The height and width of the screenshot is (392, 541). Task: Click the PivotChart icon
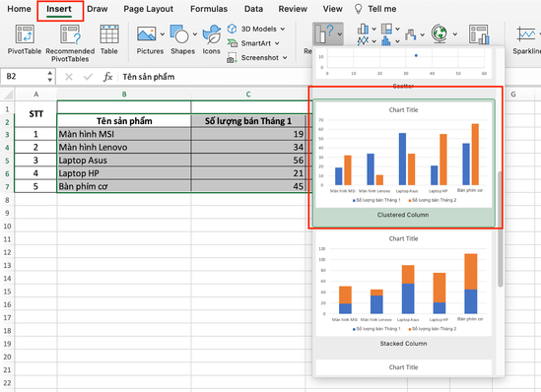479,34
